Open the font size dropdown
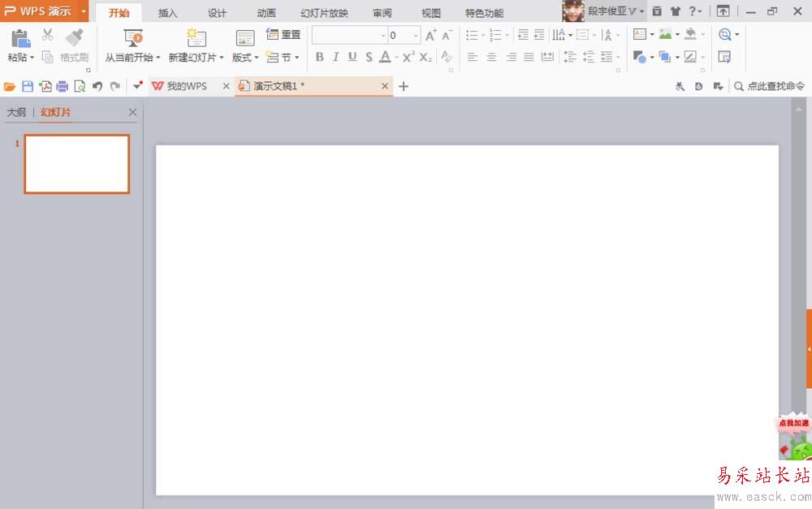 tap(416, 36)
